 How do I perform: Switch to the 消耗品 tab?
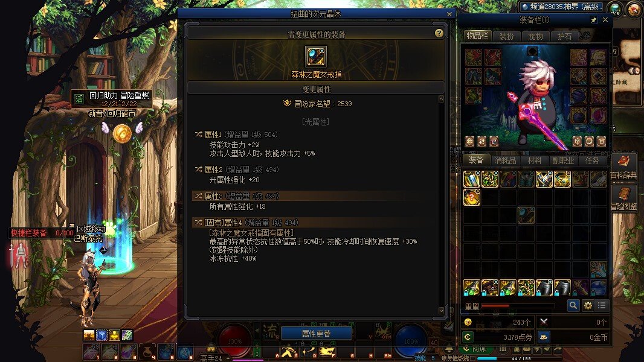click(x=505, y=160)
